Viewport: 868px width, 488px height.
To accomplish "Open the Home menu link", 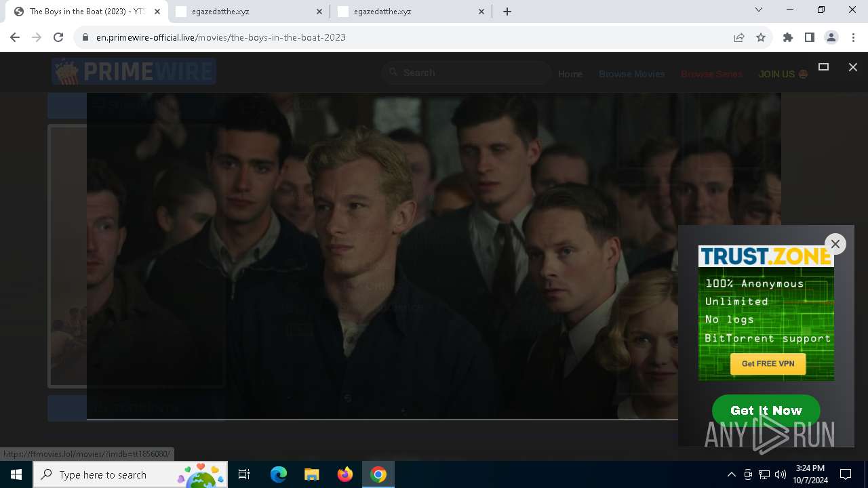I will coord(570,74).
